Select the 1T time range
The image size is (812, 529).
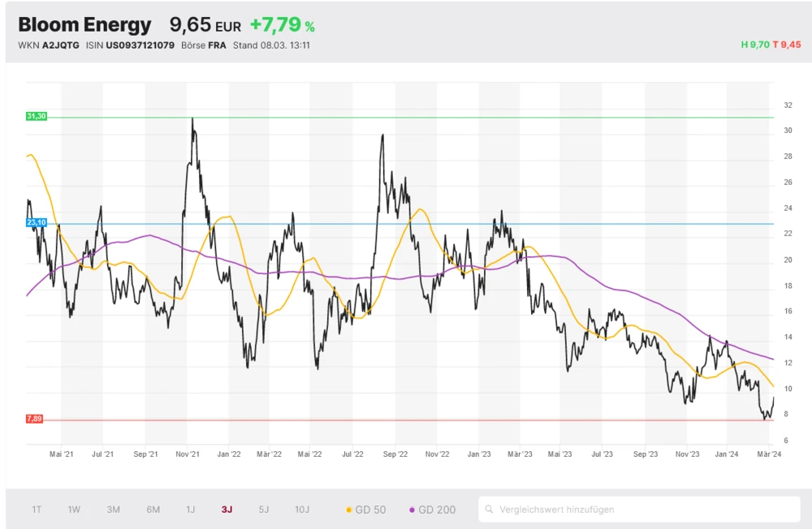37,510
